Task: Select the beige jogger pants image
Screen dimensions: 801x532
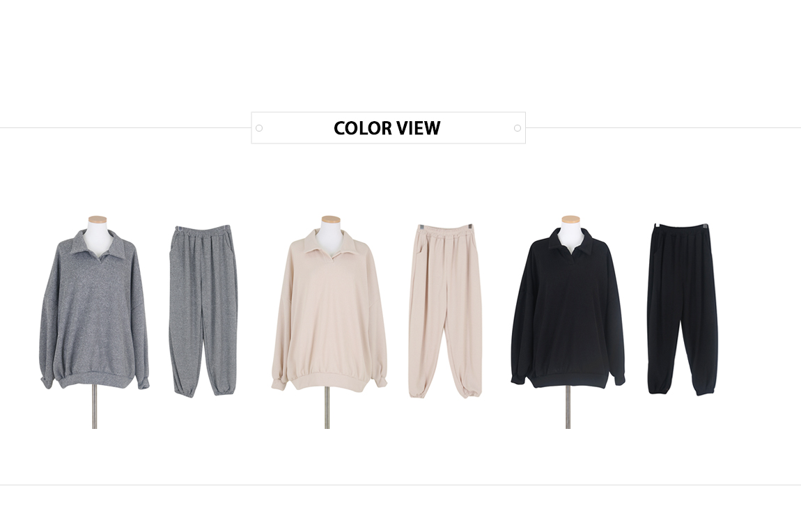Action: click(x=444, y=311)
